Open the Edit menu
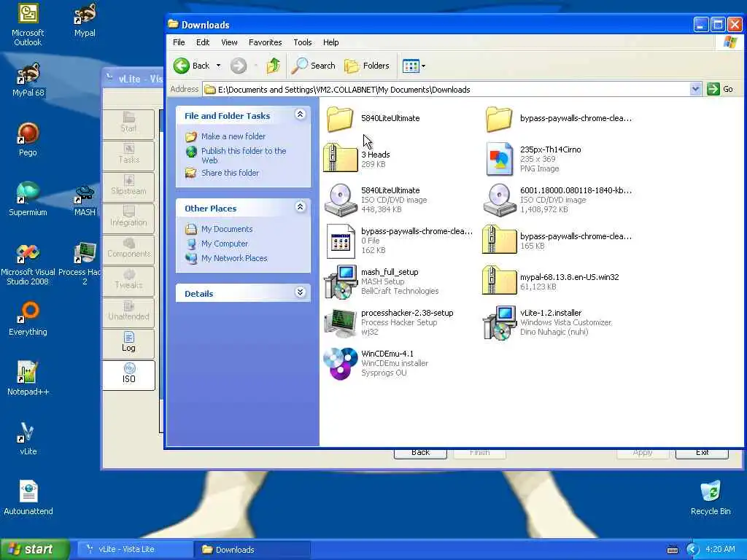Screen dimensions: 747x560 (x=203, y=42)
